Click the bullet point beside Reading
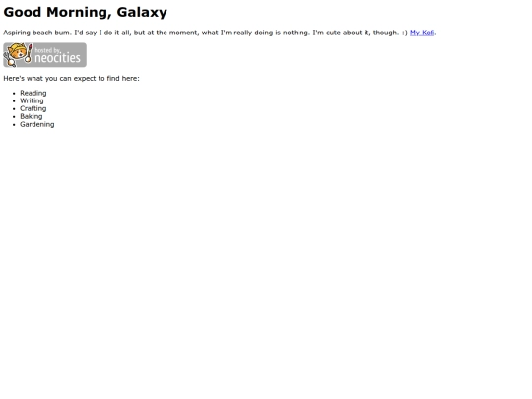The height and width of the screenshot is (399, 532). pos(14,93)
